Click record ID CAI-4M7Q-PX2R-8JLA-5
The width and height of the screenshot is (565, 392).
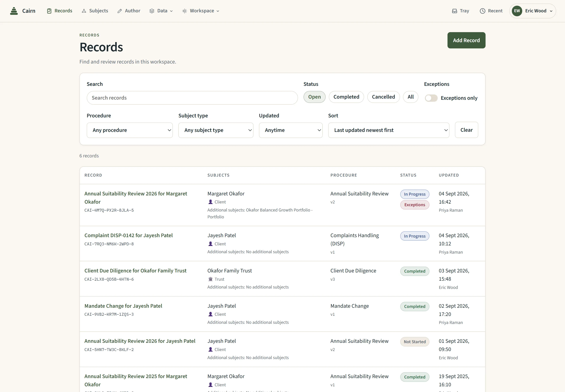[109, 210]
